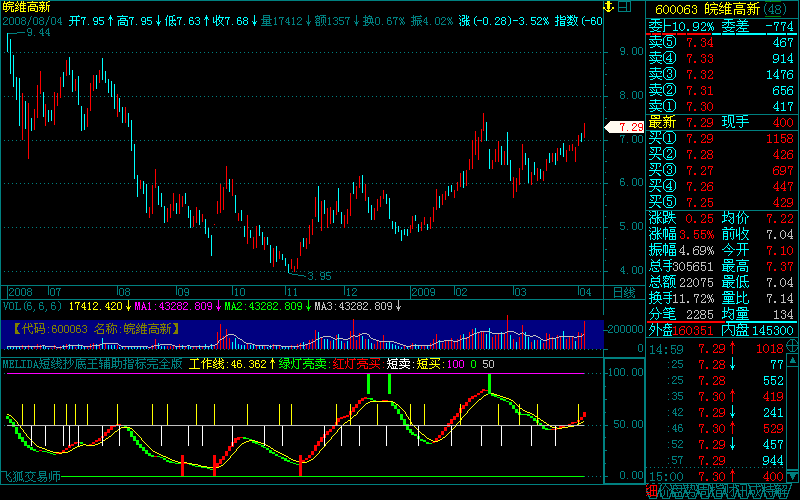Click the 600063 皖维高新 stock header
Image resolution: width=800 pixels, height=500 pixels.
click(707, 9)
